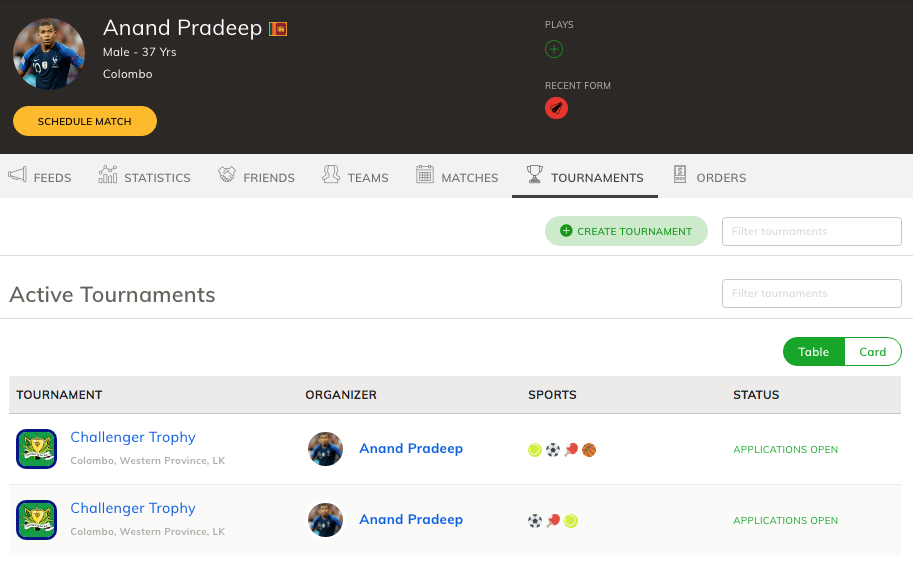The width and height of the screenshot is (913, 580).
Task: Open the Teams tab
Action: pyautogui.click(x=355, y=176)
